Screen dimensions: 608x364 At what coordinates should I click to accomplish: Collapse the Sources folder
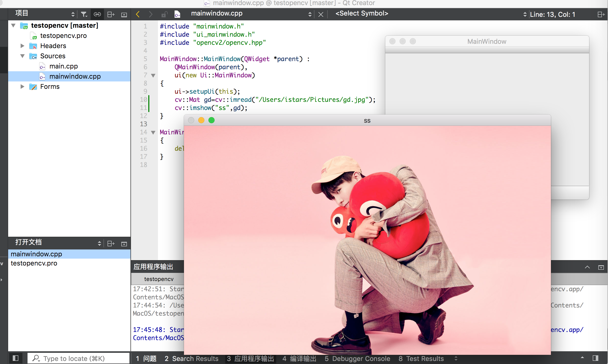(x=22, y=56)
